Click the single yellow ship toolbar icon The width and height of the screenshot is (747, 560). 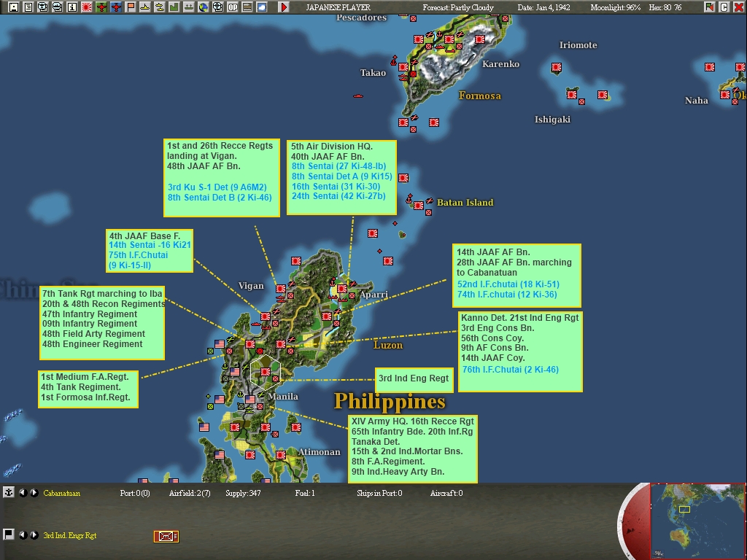145,7
